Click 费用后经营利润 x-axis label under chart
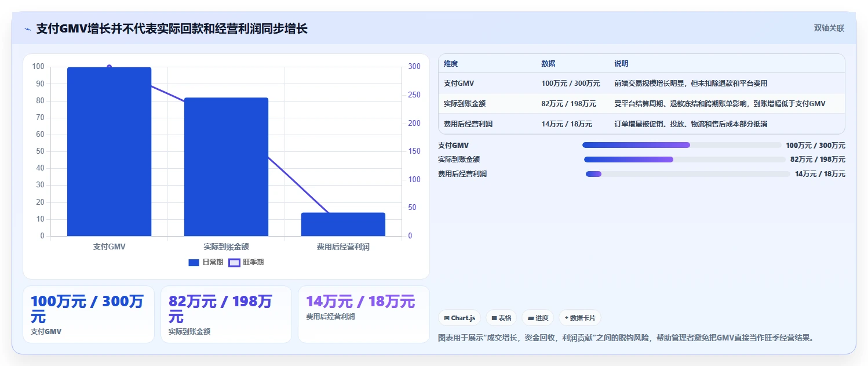 pos(343,247)
